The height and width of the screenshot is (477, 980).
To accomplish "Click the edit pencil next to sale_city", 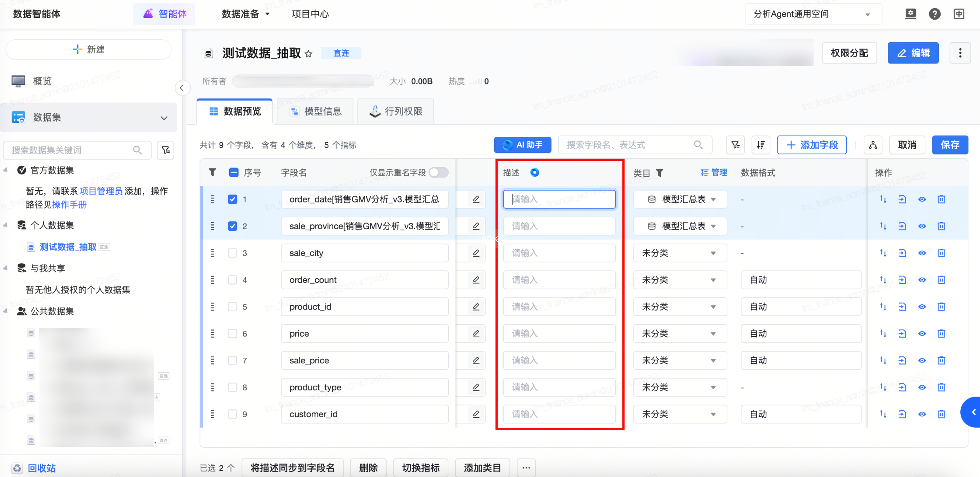I will click(x=476, y=253).
